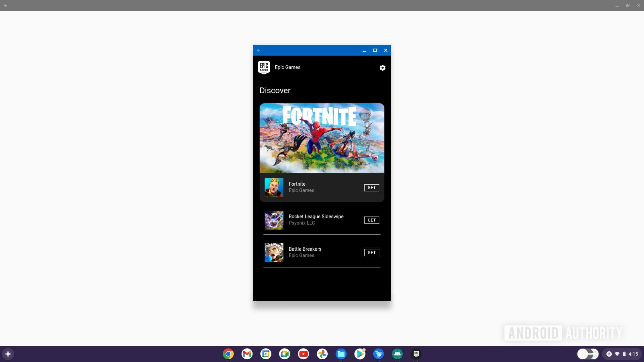Screen dimensions: 644x362
Task: Open Battle Breakers thumbnail
Action: click(x=274, y=253)
